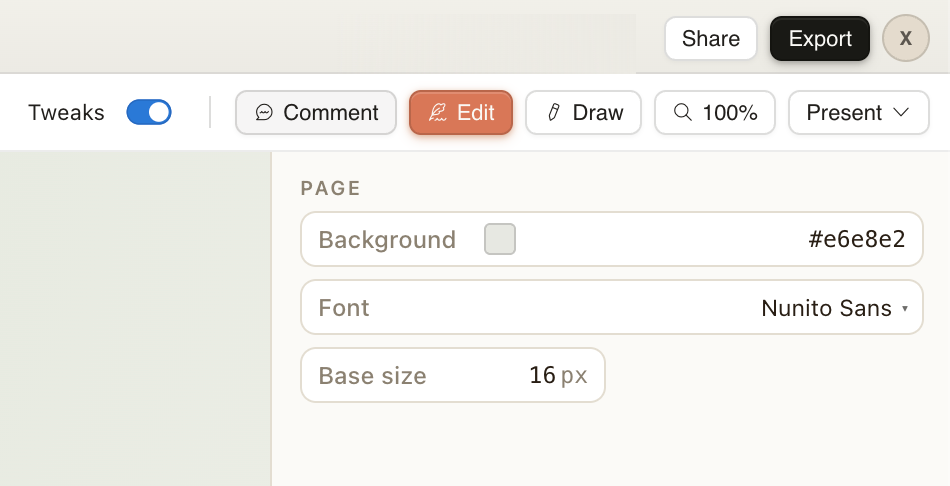This screenshot has height=486, width=950.
Task: Open the Background color swatch
Action: click(x=500, y=240)
